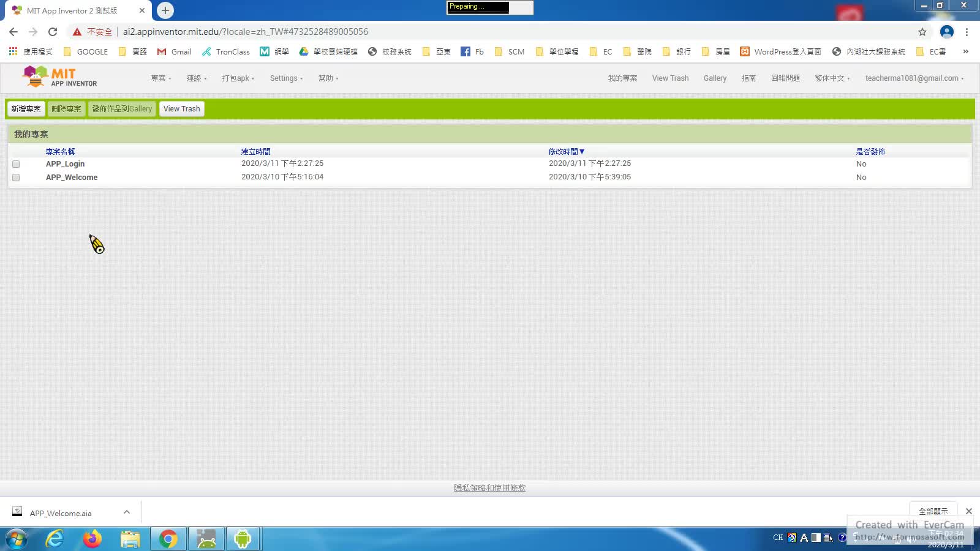980x551 pixels.
Task: Open the GOOGLE bookmark folder
Action: [x=86, y=51]
